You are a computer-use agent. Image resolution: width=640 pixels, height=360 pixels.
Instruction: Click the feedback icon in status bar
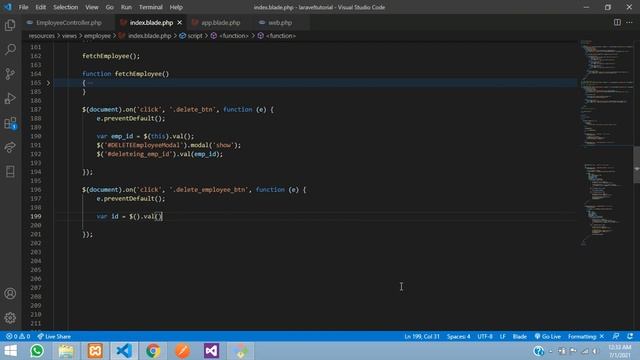(616, 336)
